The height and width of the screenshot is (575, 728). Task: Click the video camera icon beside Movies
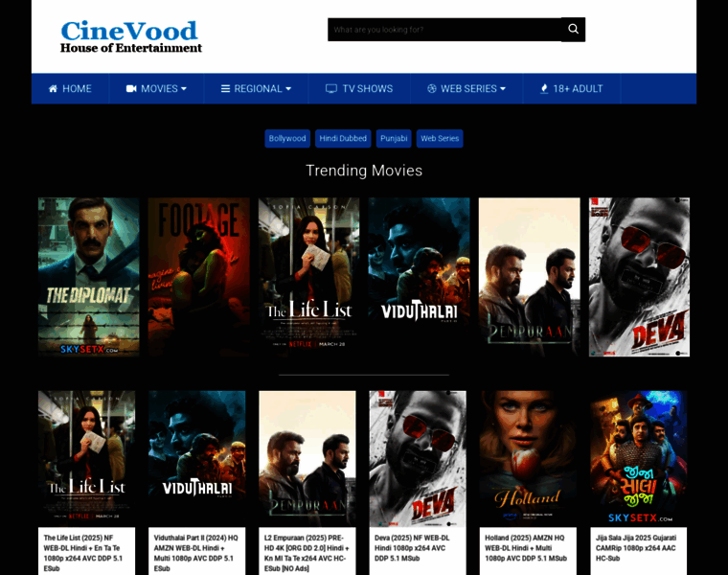pyautogui.click(x=131, y=89)
